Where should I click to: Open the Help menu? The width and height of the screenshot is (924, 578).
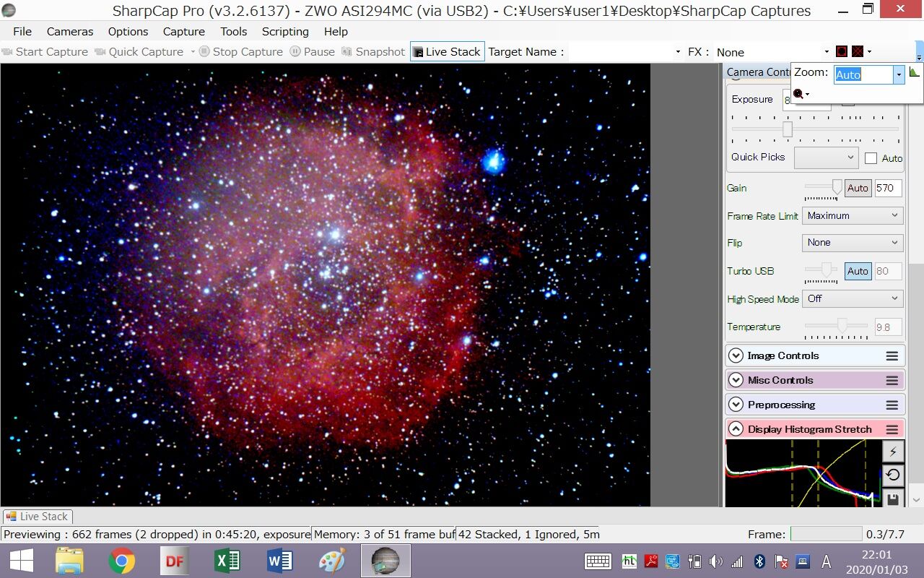point(336,31)
